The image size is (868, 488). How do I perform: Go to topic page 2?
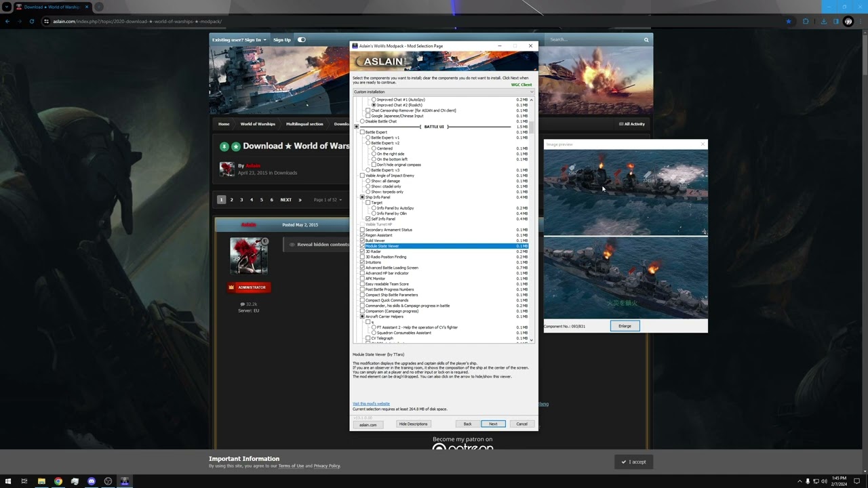point(231,200)
